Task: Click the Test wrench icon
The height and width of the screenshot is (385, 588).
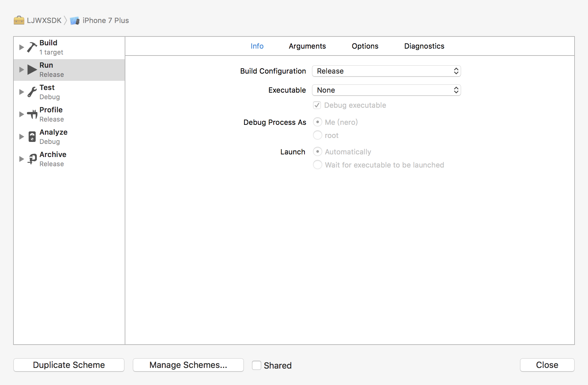Action: [x=32, y=92]
